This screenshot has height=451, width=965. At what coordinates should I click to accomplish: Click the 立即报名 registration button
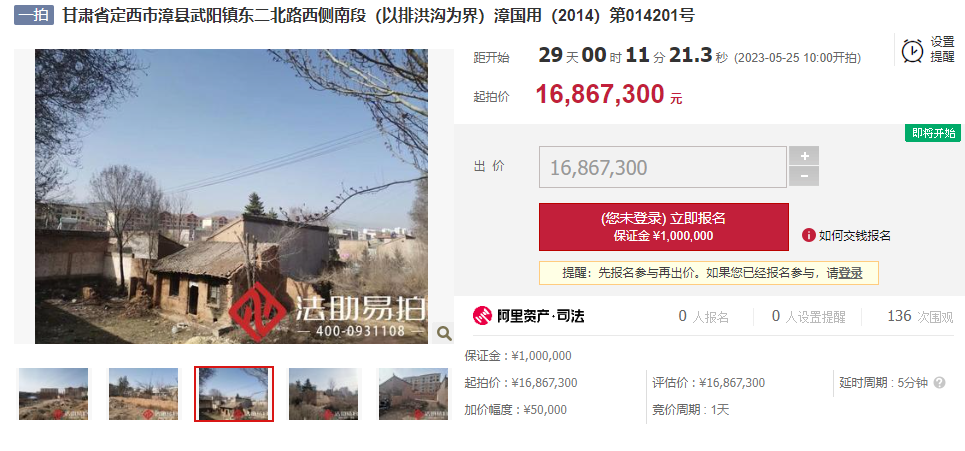[x=663, y=226]
